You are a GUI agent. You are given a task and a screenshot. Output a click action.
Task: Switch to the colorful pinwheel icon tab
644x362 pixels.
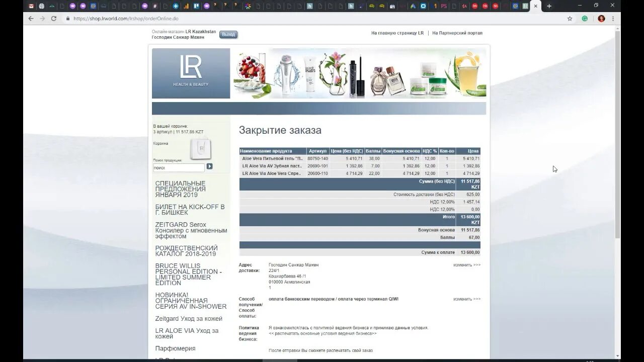(x=248, y=6)
